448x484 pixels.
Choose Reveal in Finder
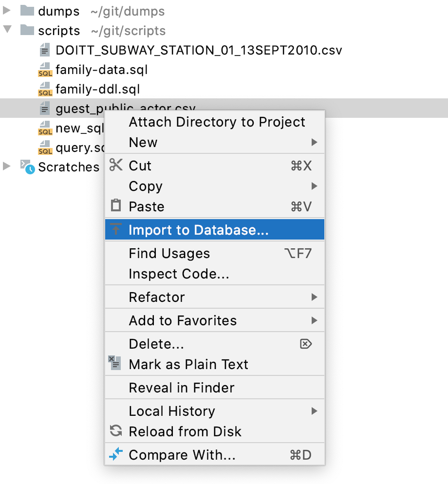click(215, 388)
